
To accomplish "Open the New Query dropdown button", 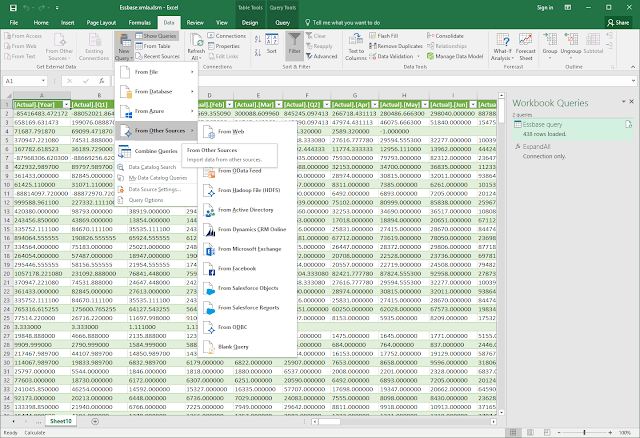I will pos(124,47).
